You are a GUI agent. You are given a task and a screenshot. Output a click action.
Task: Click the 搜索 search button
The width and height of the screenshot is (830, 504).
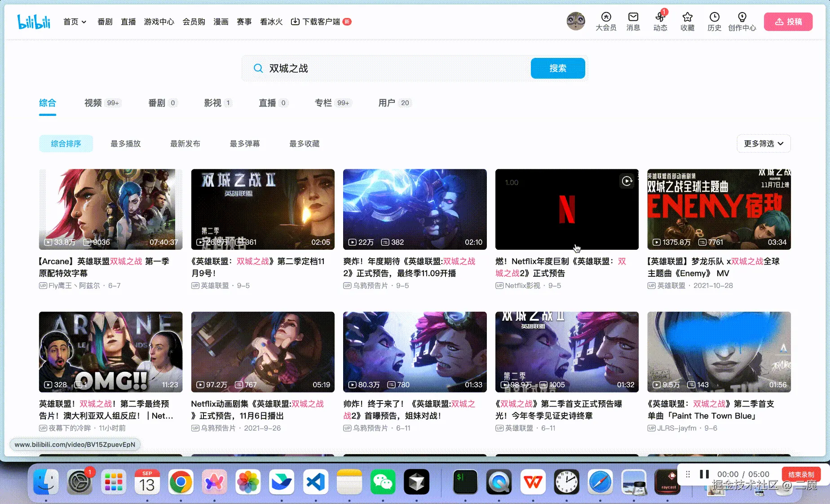point(558,68)
